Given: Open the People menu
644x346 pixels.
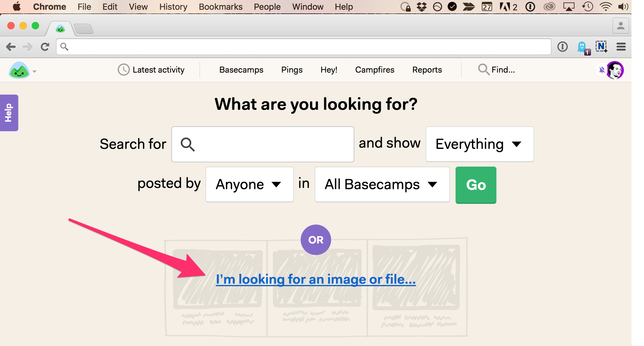Looking at the screenshot, I should click(267, 7).
